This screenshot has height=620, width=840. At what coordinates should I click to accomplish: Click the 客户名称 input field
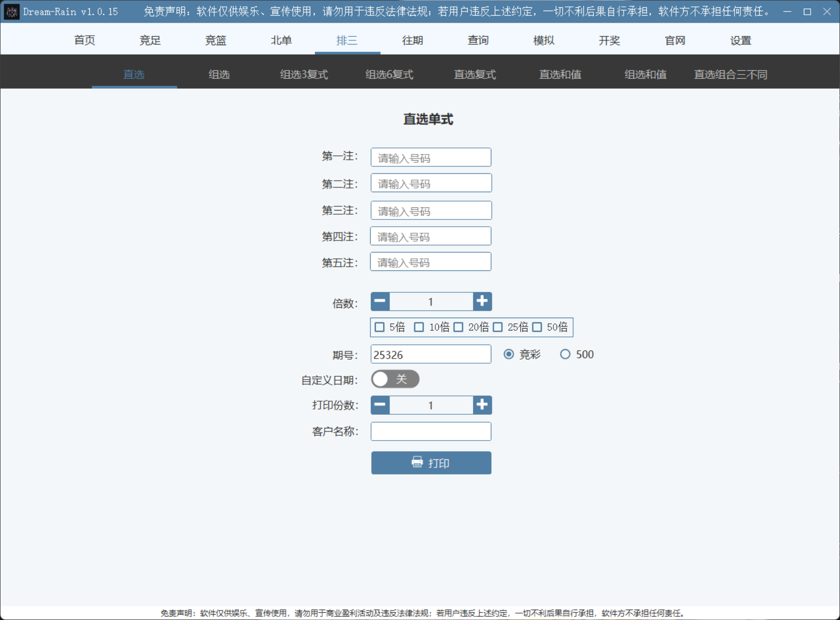430,431
